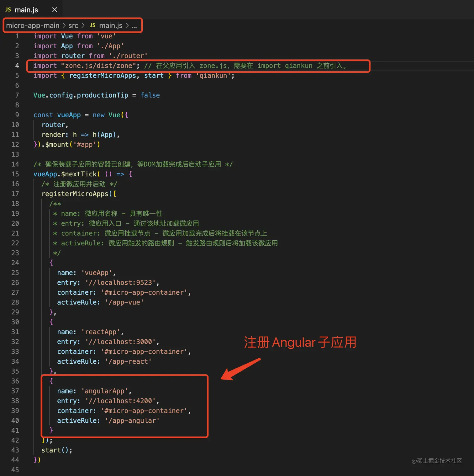The height and width of the screenshot is (476, 474).
Task: Click the '/app-react' activeRule string
Action: [x=128, y=361]
